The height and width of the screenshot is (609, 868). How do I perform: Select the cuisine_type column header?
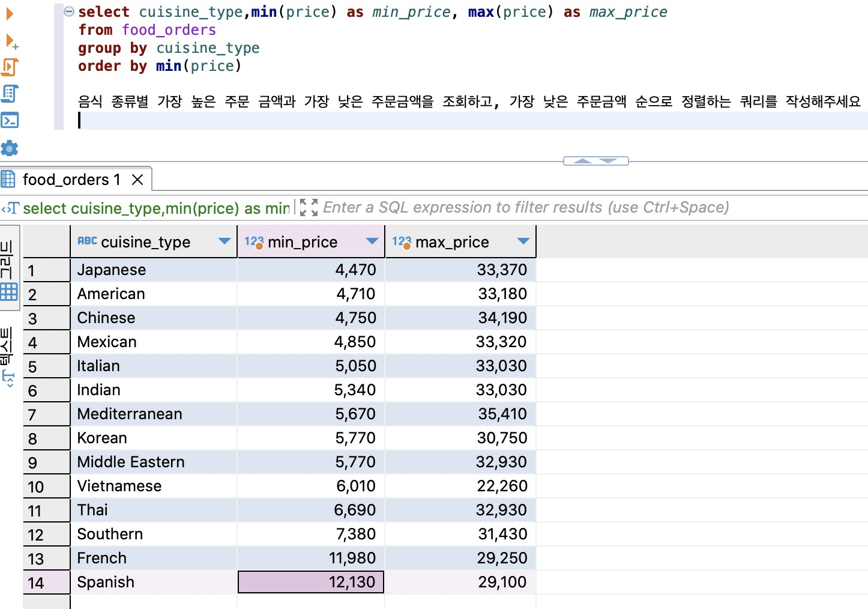(x=154, y=241)
